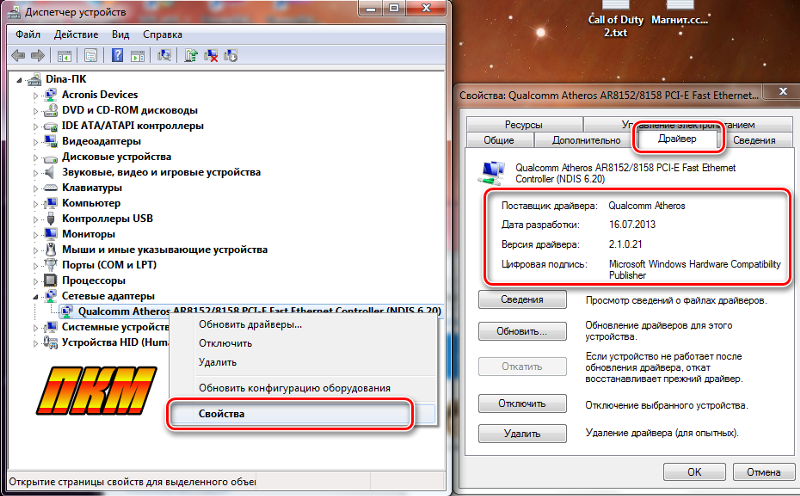The width and height of the screenshot is (800, 496).
Task: Select Обновить драйверы... in context menu
Action: point(250,324)
